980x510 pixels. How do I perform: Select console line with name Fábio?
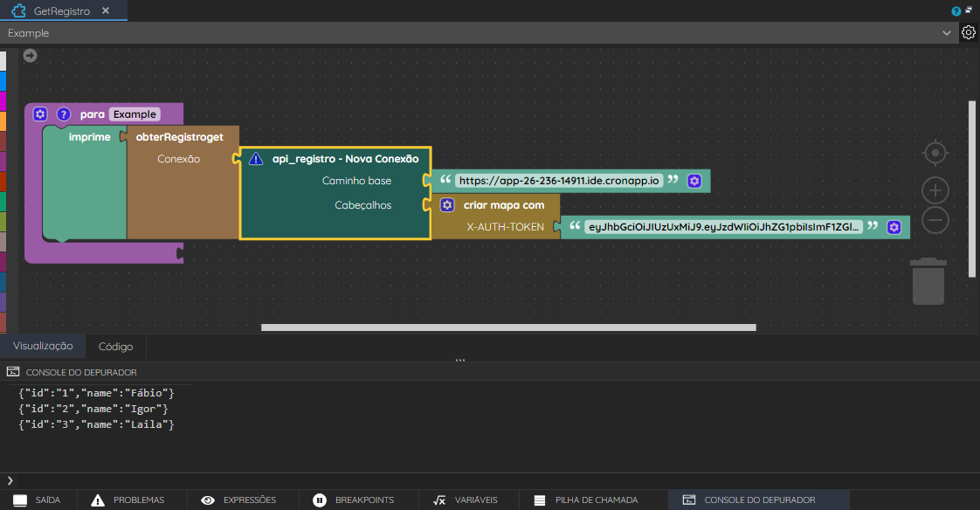(97, 393)
